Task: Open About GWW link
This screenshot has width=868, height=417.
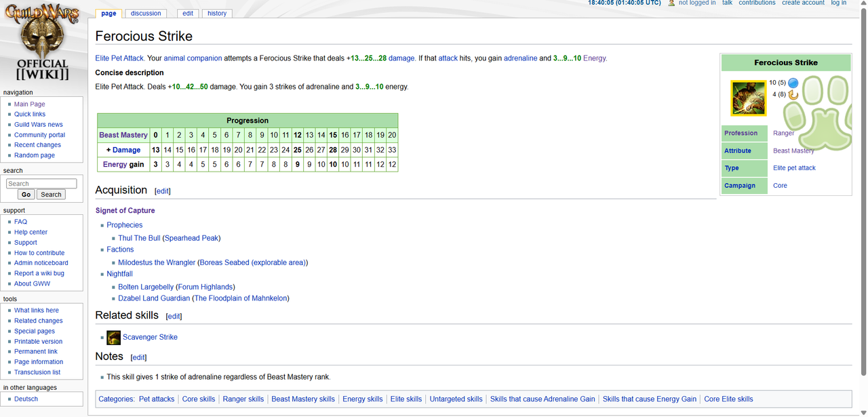Action: 33,283
